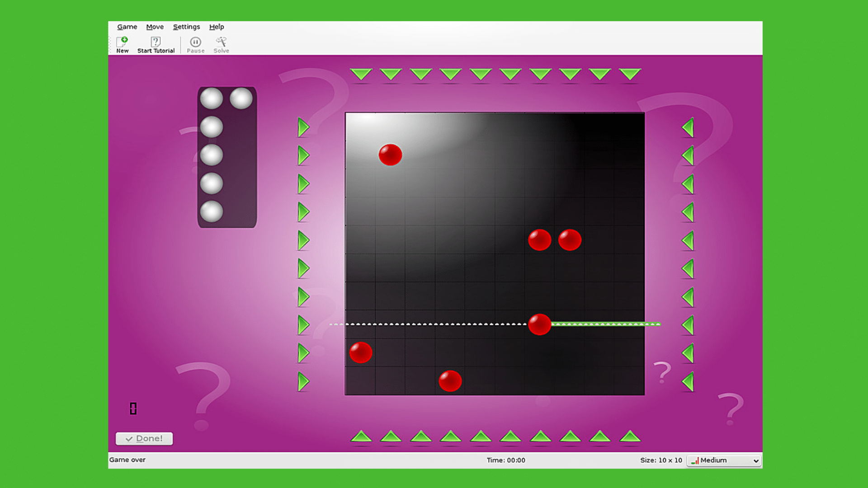868x488 pixels.
Task: Fire laser from first top down-arrow
Action: (x=361, y=74)
